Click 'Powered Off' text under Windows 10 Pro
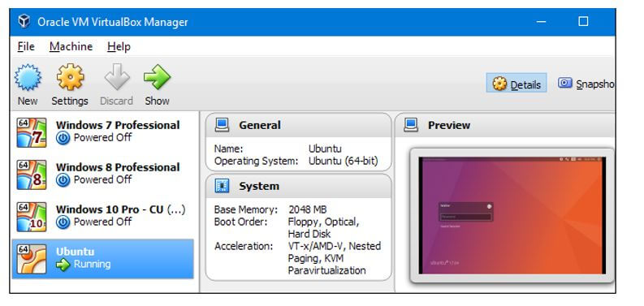This screenshot has height=306, width=644. pos(102,222)
